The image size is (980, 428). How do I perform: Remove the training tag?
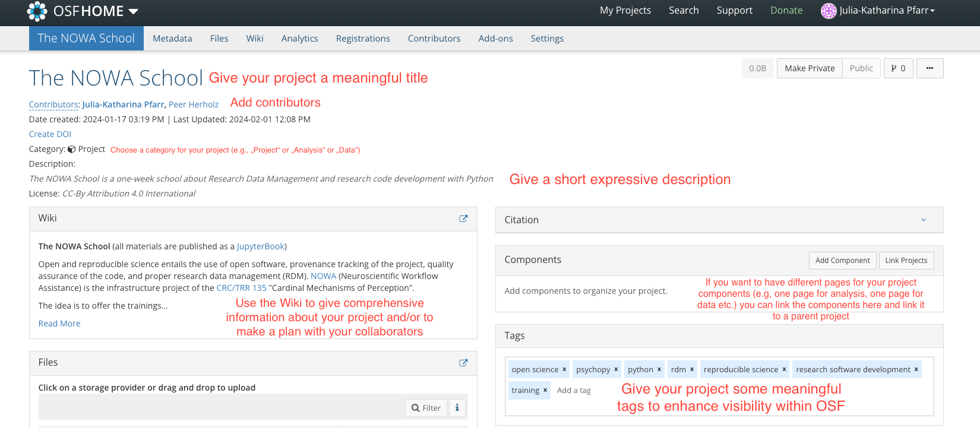[545, 390]
